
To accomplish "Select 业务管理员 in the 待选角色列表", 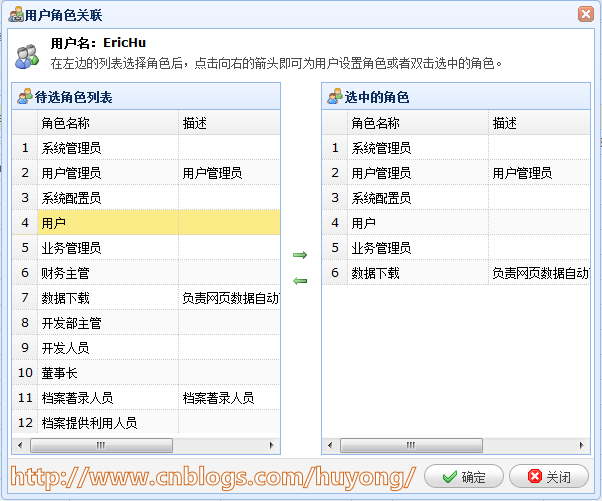I will [71, 248].
